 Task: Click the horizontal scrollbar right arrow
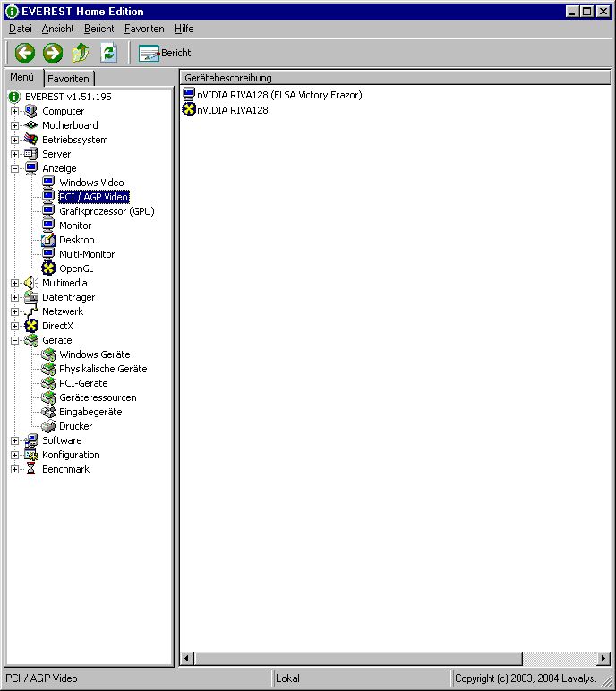pos(603,659)
